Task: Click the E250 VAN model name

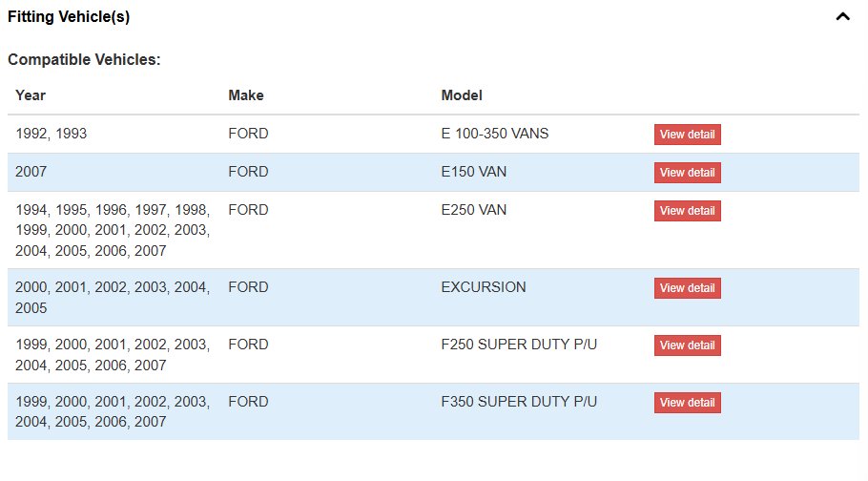Action: 473,210
